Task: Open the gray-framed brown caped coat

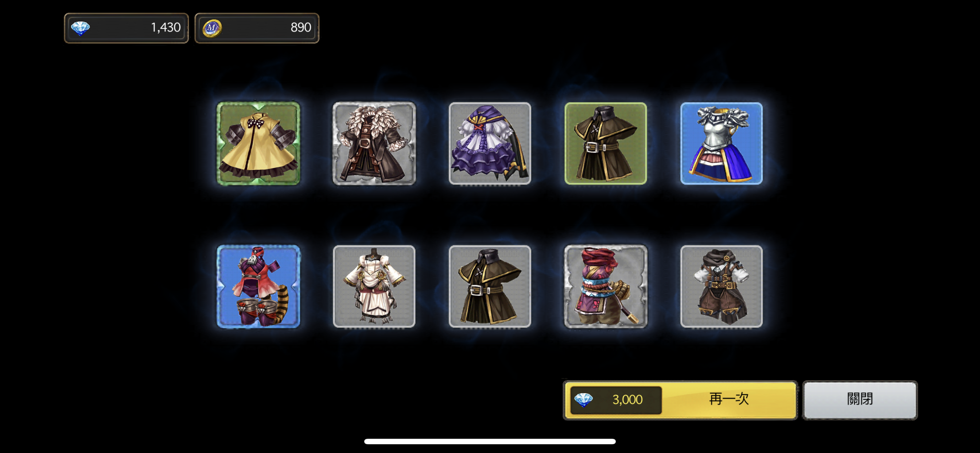Action: point(490,286)
